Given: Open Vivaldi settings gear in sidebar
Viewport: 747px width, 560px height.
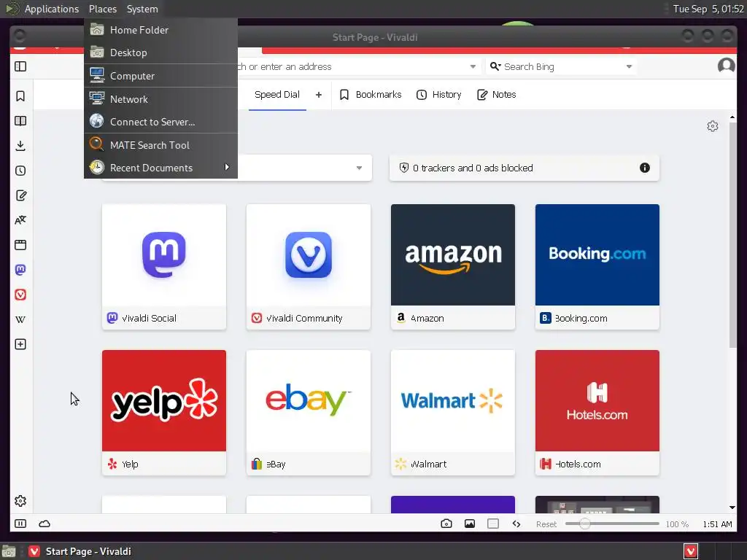Looking at the screenshot, I should point(20,501).
